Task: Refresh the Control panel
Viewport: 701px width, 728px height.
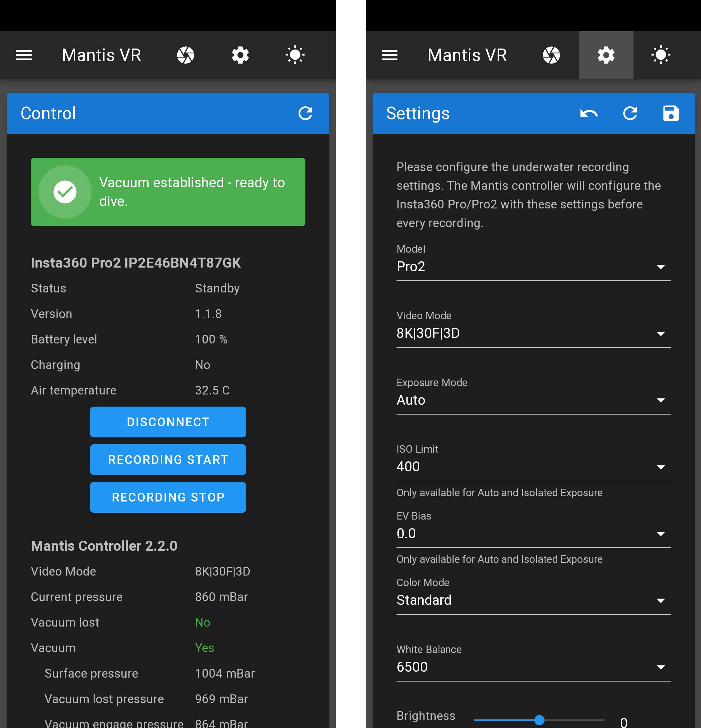Action: 305,113
